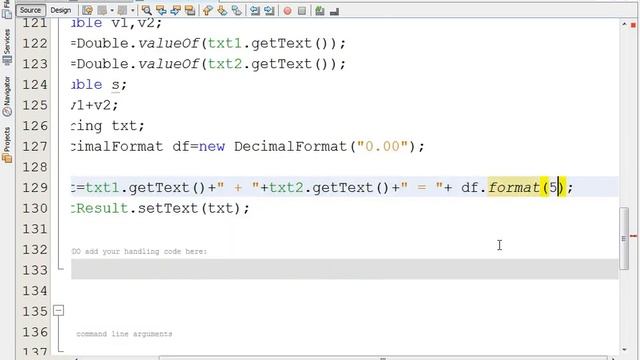The width and height of the screenshot is (640, 360).
Task: Click the Last Edit location icon
Action: click(87, 11)
